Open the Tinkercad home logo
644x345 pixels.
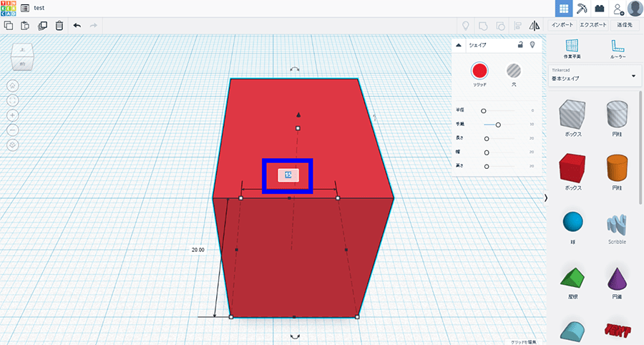click(8, 8)
